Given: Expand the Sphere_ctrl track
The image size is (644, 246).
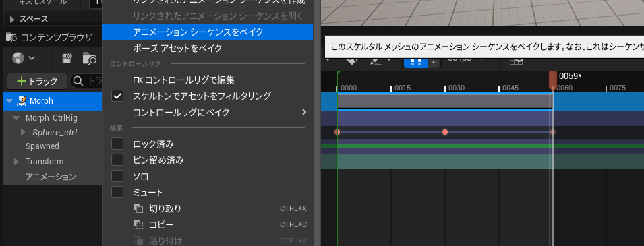Looking at the screenshot, I should tap(24, 132).
